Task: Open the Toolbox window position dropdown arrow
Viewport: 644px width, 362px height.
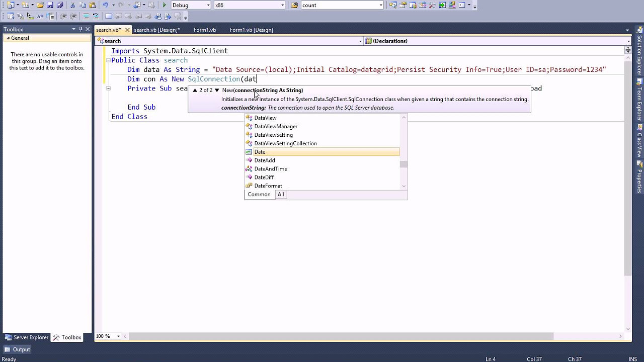Action: click(73, 29)
